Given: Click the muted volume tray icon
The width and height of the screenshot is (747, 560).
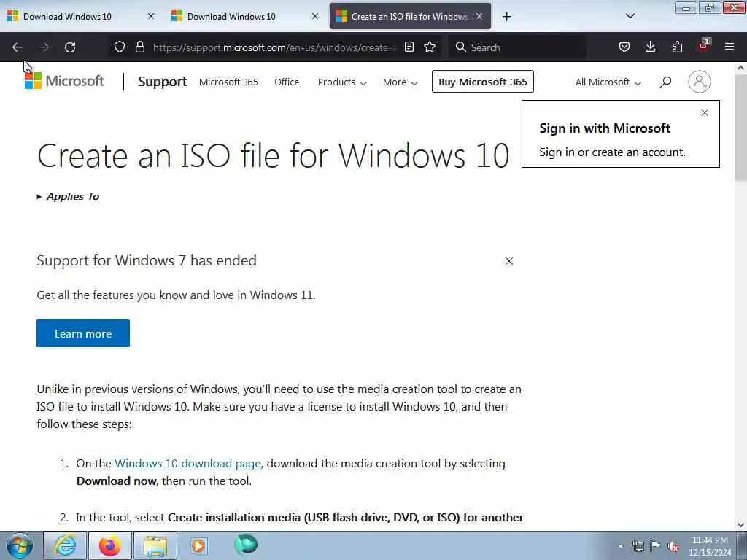Looking at the screenshot, I should click(x=673, y=547).
